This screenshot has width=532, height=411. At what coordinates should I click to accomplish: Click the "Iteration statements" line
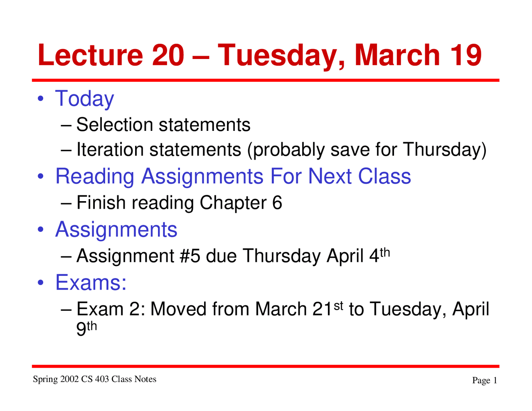pyautogui.click(x=281, y=150)
